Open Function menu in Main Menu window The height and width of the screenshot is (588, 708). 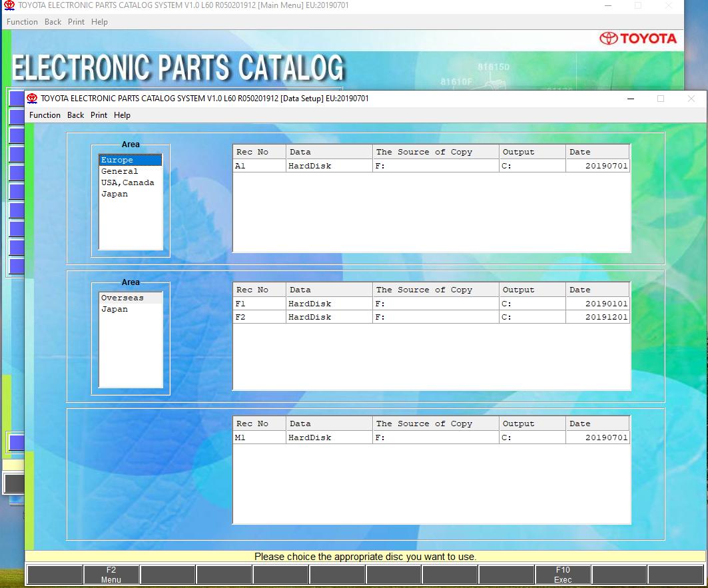pyautogui.click(x=22, y=22)
